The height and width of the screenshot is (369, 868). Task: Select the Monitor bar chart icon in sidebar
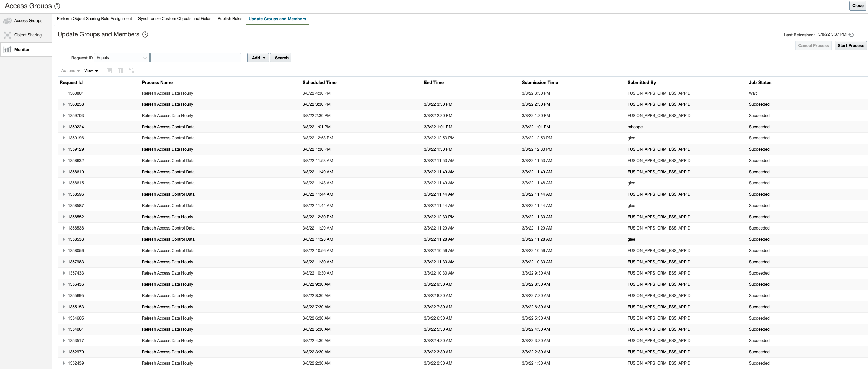tap(8, 50)
